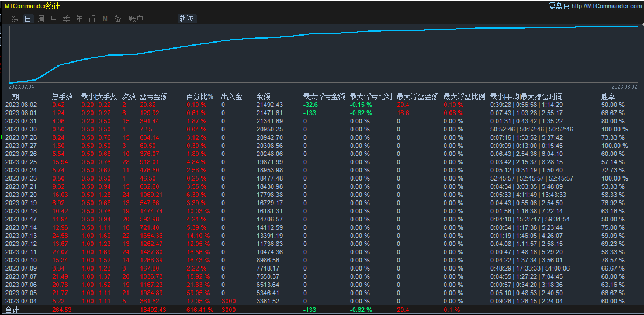Open the 账户 account tab
644x315 pixels.
[136, 19]
